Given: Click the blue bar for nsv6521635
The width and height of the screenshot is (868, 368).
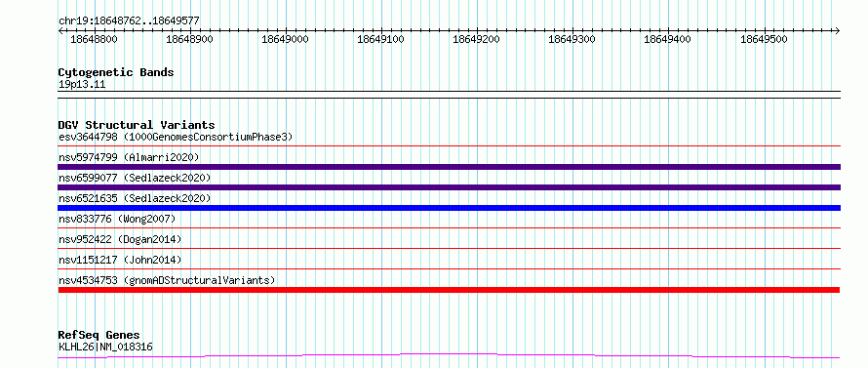Looking at the screenshot, I should (x=449, y=208).
